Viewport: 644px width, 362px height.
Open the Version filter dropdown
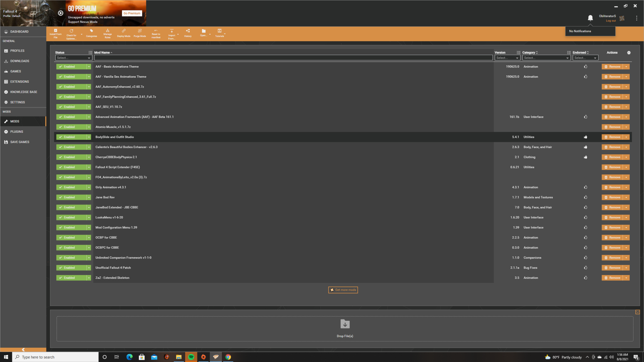(507, 58)
